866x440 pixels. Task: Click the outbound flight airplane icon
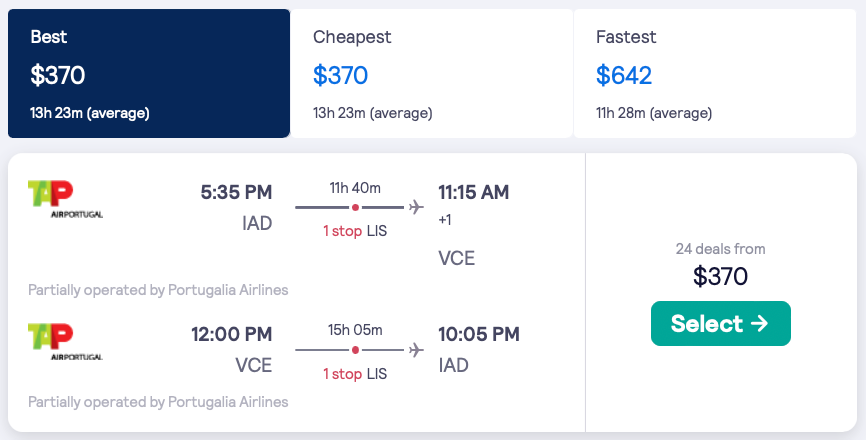pos(417,207)
